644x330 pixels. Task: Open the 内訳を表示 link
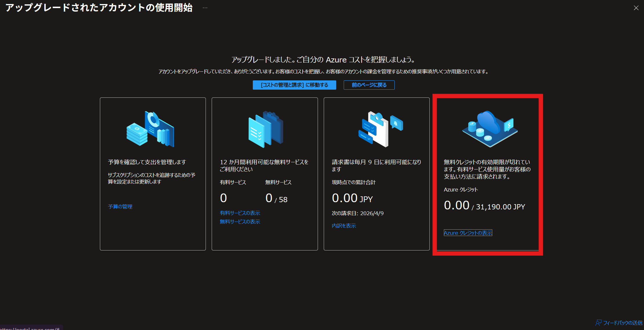(344, 226)
